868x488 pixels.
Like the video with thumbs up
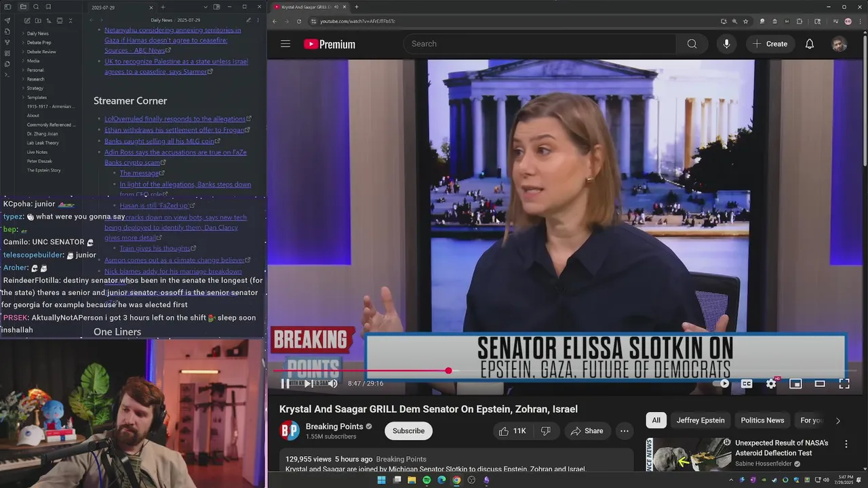tap(512, 431)
